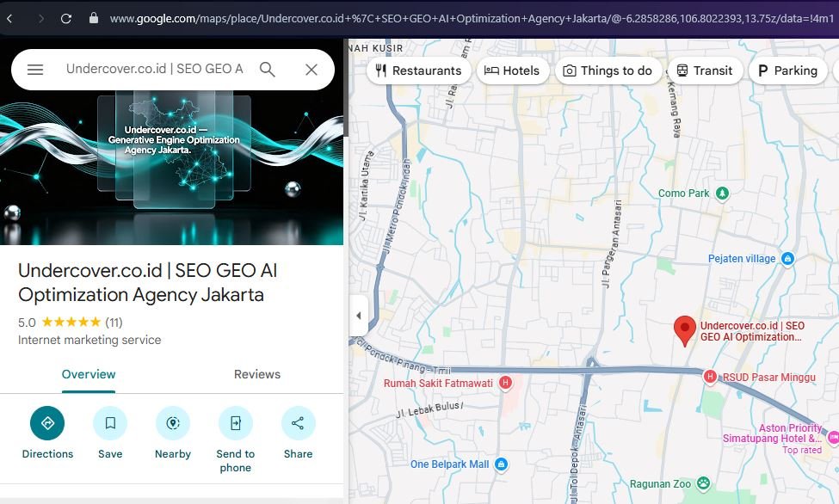
Task: Share this place using the Share icon
Action: click(x=298, y=423)
